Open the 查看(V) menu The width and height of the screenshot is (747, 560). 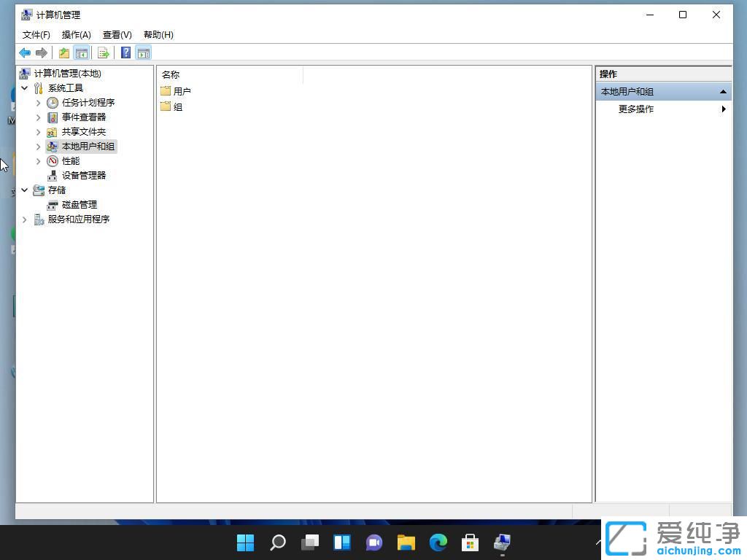click(117, 34)
